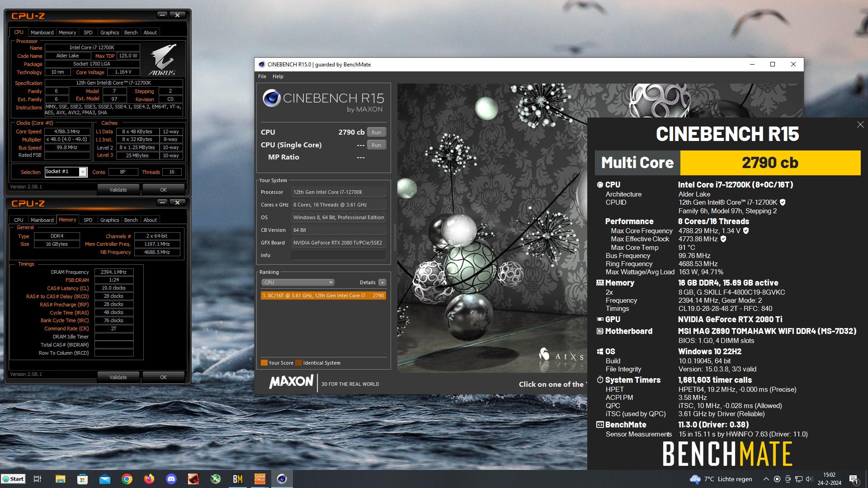Click the Core Speed value 4788.3 MHz

[x=67, y=131]
